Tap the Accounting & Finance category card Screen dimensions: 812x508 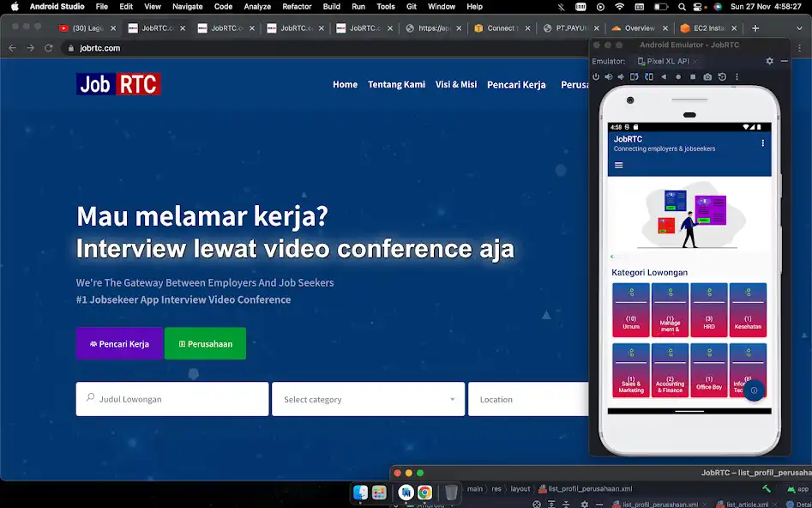click(671, 370)
